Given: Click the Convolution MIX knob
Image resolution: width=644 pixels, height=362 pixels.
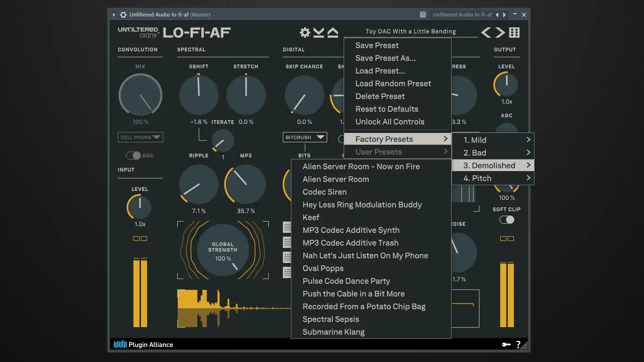Looking at the screenshot, I should pos(140,94).
